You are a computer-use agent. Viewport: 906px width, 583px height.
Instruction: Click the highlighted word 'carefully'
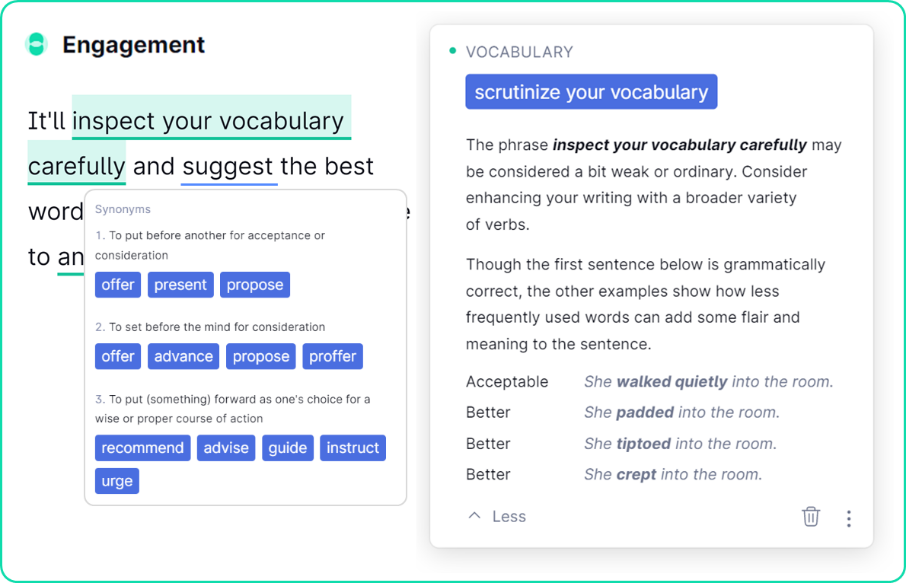point(77,166)
